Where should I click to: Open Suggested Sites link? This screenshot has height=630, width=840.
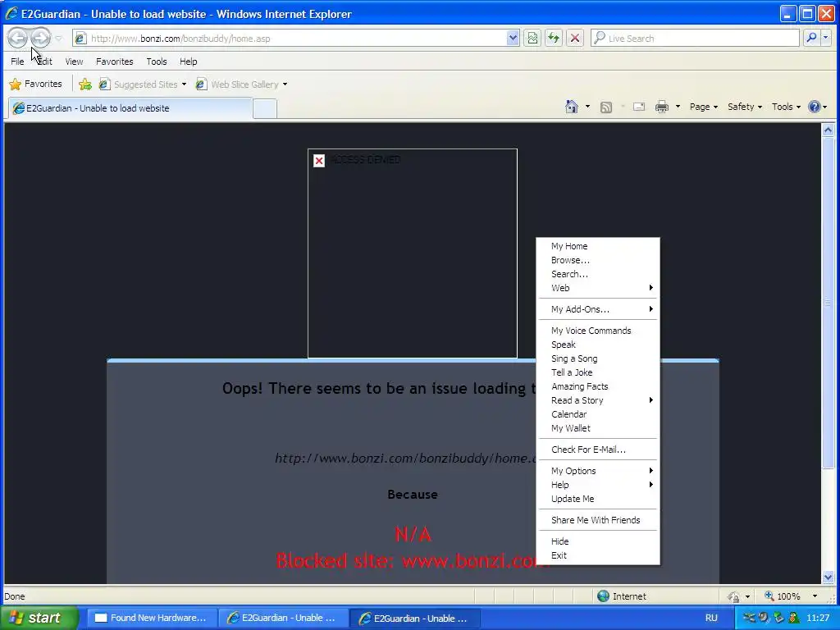143,84
